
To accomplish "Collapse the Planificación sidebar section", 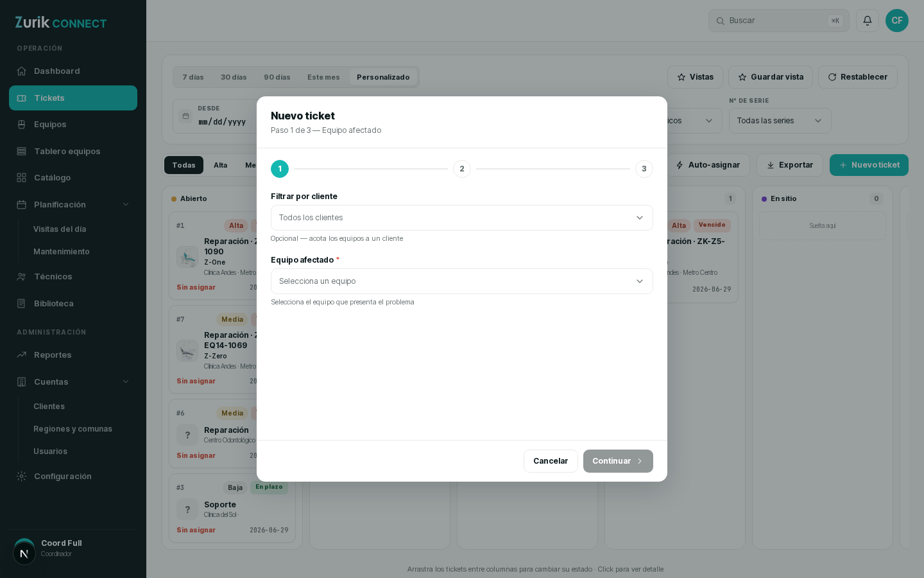I will tap(126, 205).
